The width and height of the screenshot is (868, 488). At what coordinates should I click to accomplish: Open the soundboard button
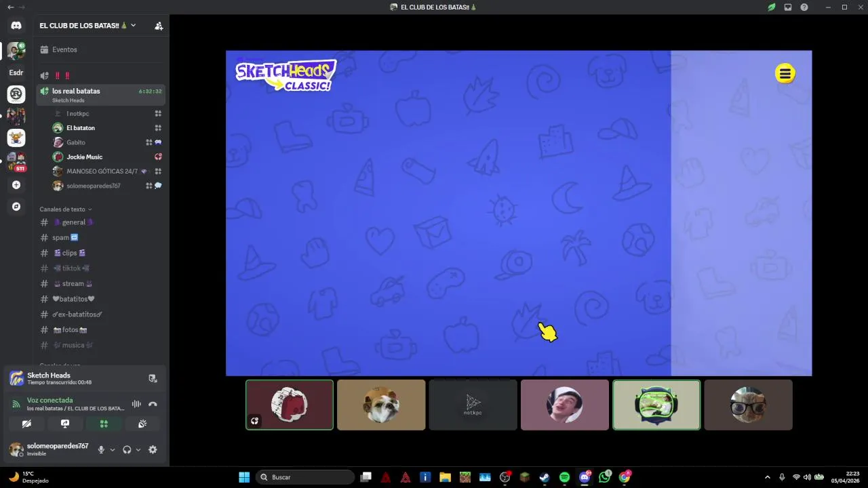pyautogui.click(x=142, y=424)
